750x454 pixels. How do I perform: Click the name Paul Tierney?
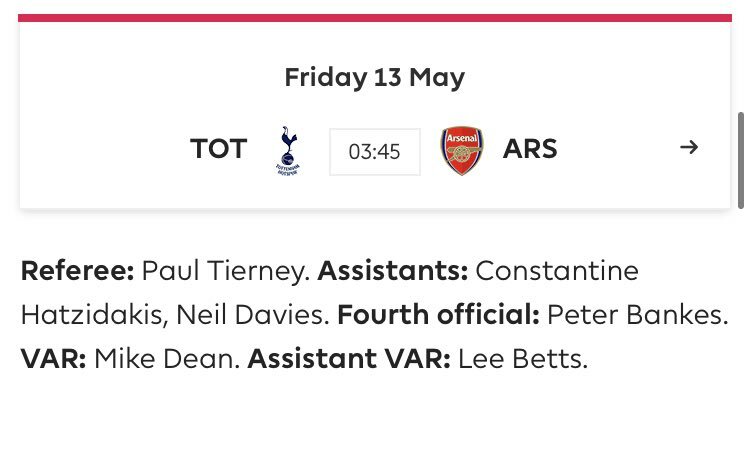click(x=223, y=271)
